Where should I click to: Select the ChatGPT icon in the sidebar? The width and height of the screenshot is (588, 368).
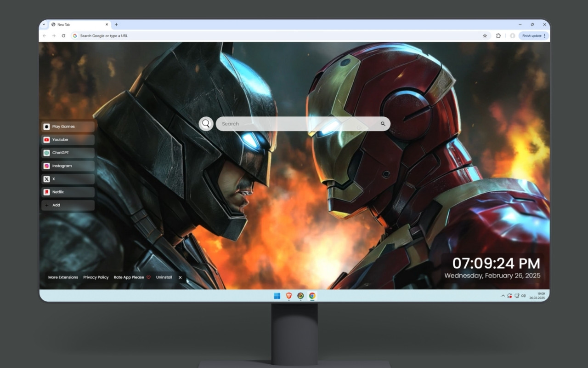coord(47,153)
